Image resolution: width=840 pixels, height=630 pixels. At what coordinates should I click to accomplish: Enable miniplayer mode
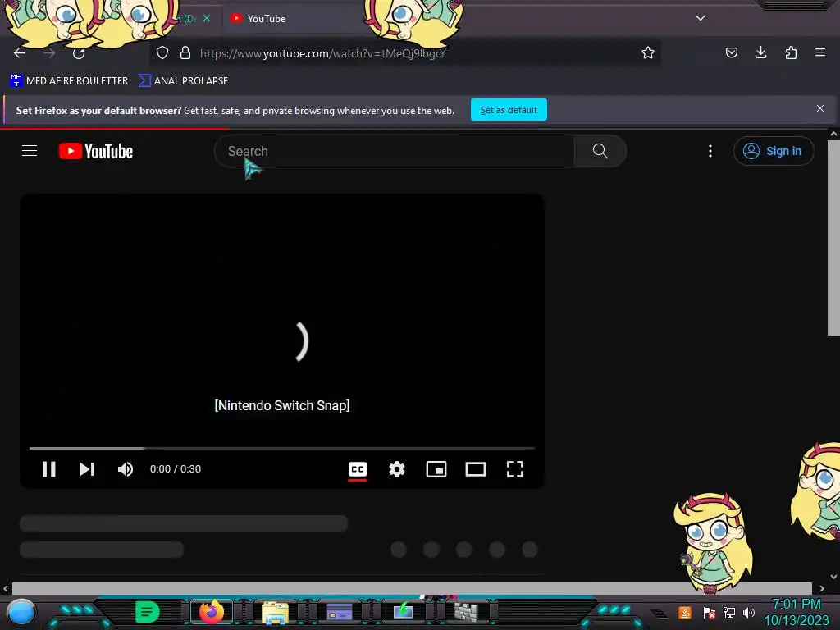coord(436,469)
